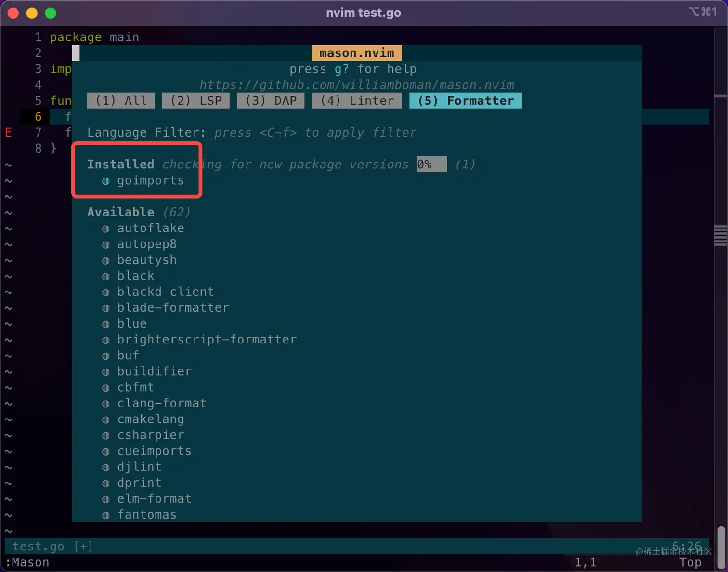Click the cmakelang package icon
Screen dimensions: 728x572
coord(106,420)
